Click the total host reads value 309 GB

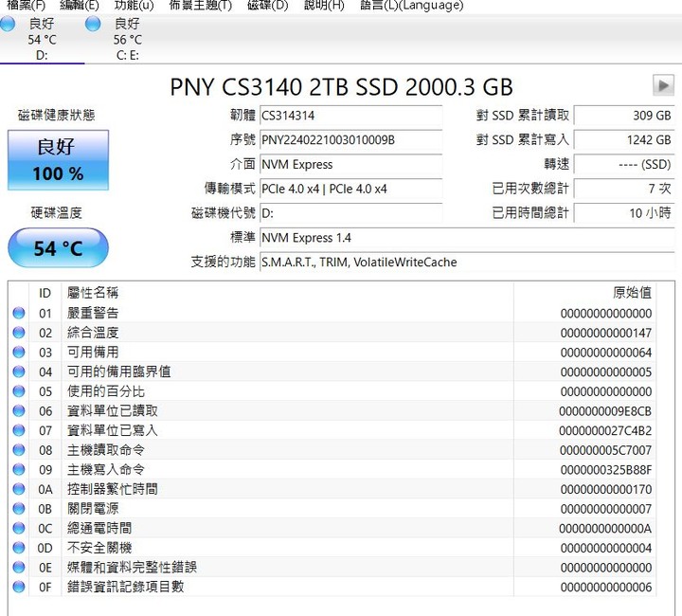tap(624, 116)
